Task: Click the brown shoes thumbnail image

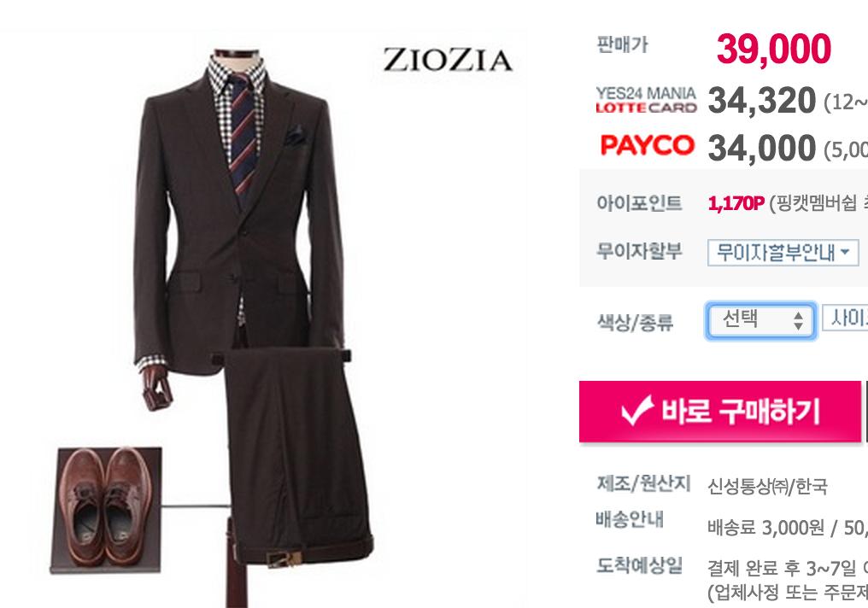Action: coord(106,509)
